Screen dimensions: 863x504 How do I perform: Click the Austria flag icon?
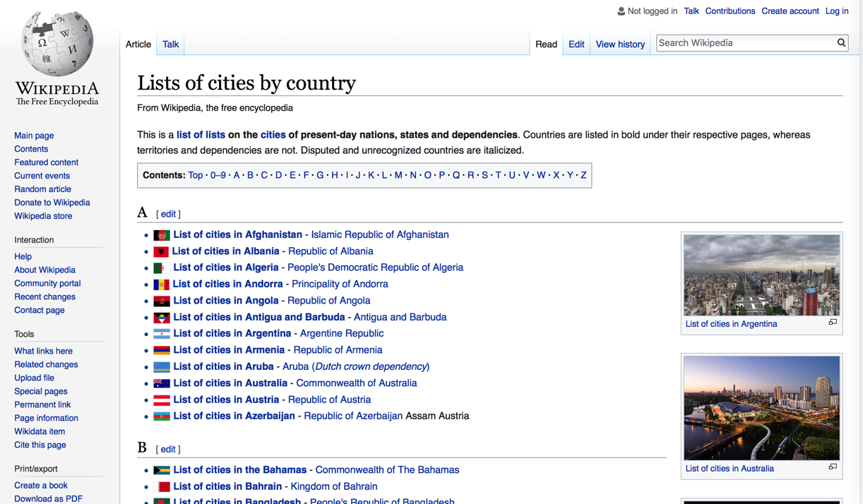click(x=162, y=400)
